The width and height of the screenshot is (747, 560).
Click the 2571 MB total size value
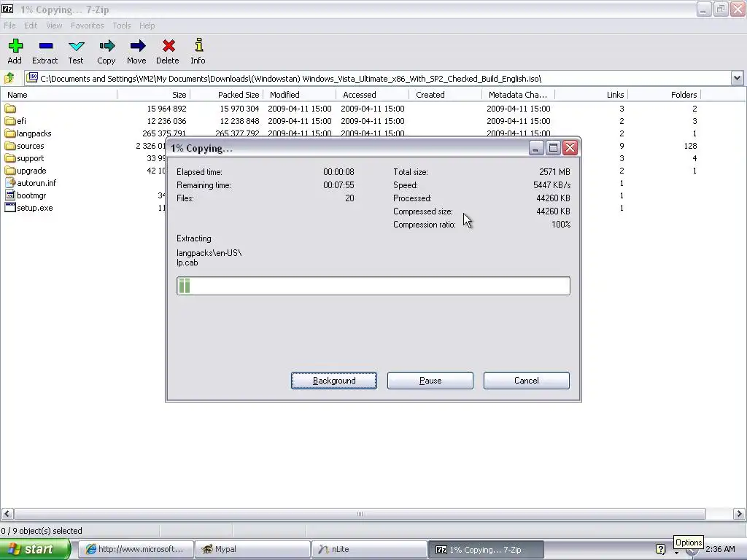coord(554,171)
